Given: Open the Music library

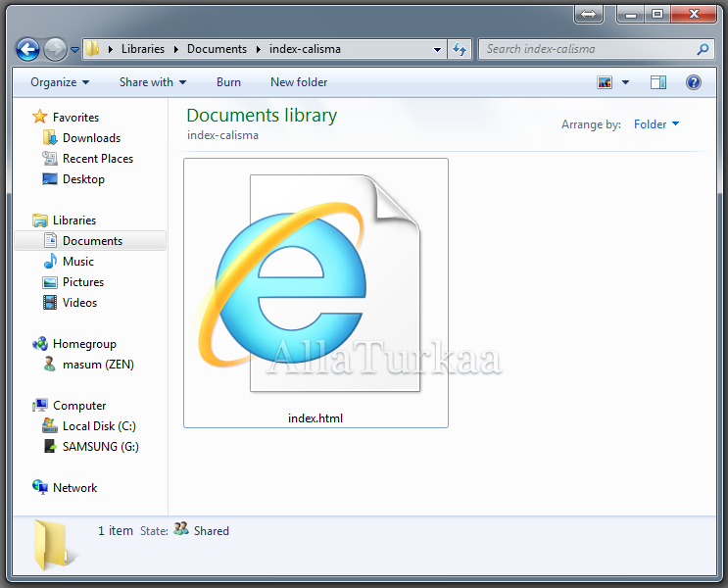Looking at the screenshot, I should [78, 262].
